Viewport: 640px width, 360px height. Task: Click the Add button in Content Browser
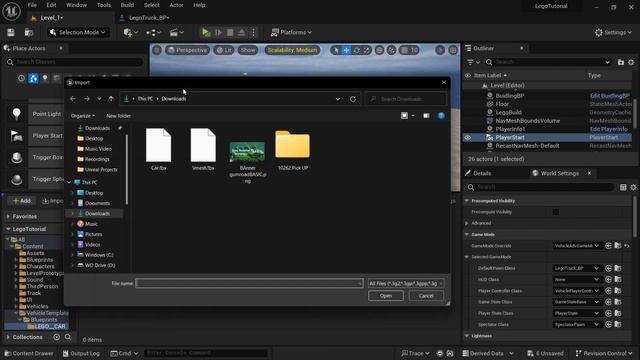(x=22, y=201)
